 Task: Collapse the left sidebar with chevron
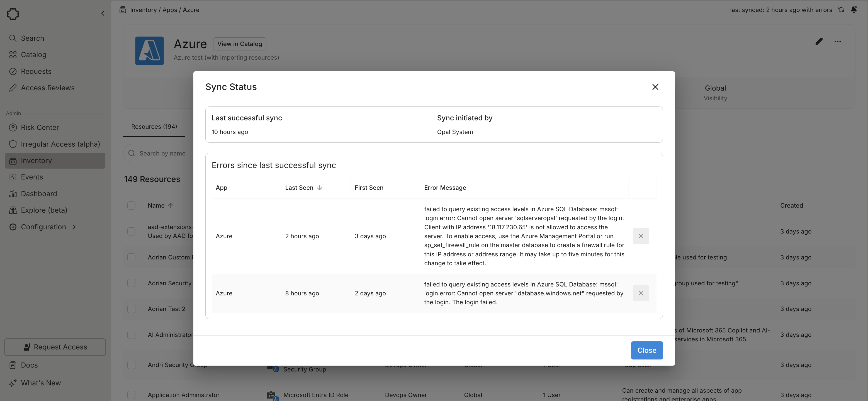click(103, 13)
